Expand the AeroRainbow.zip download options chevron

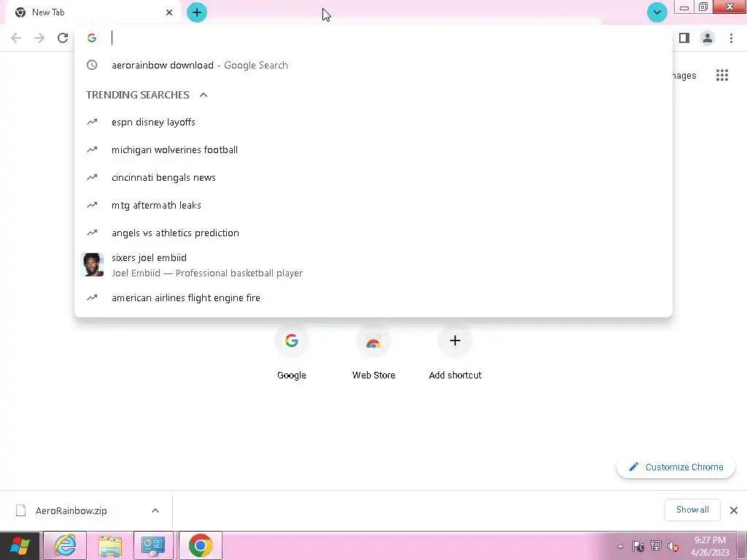pyautogui.click(x=155, y=510)
